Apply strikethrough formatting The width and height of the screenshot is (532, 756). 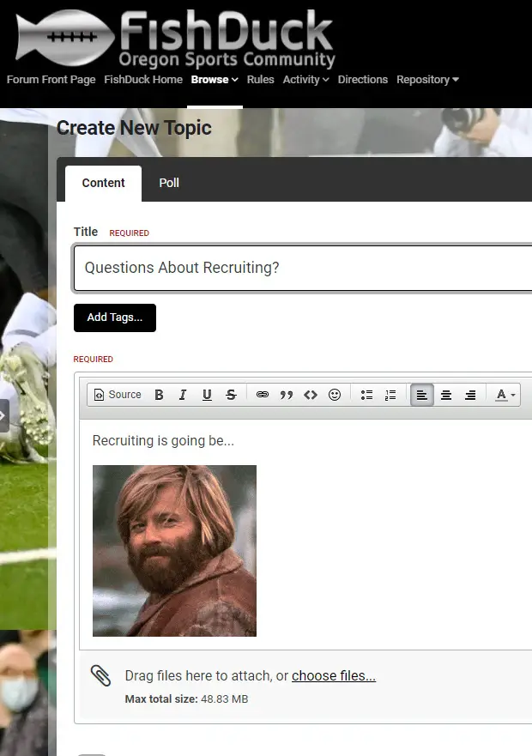point(231,395)
